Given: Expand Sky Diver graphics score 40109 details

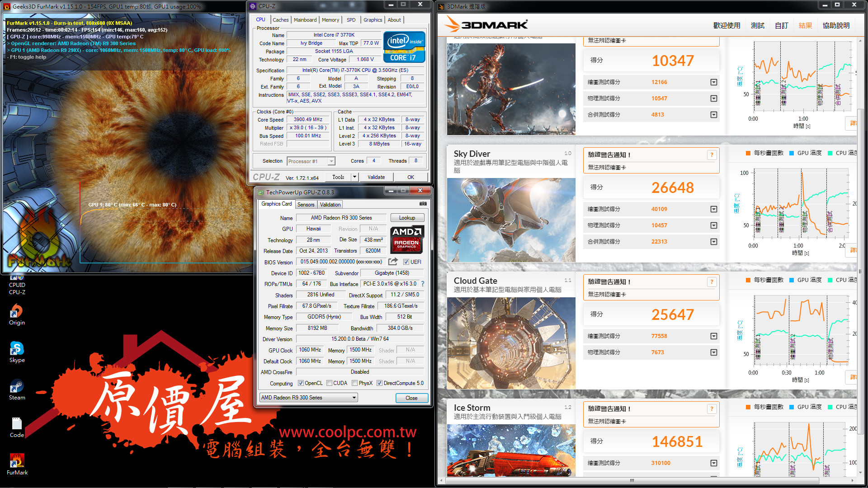Looking at the screenshot, I should (714, 209).
